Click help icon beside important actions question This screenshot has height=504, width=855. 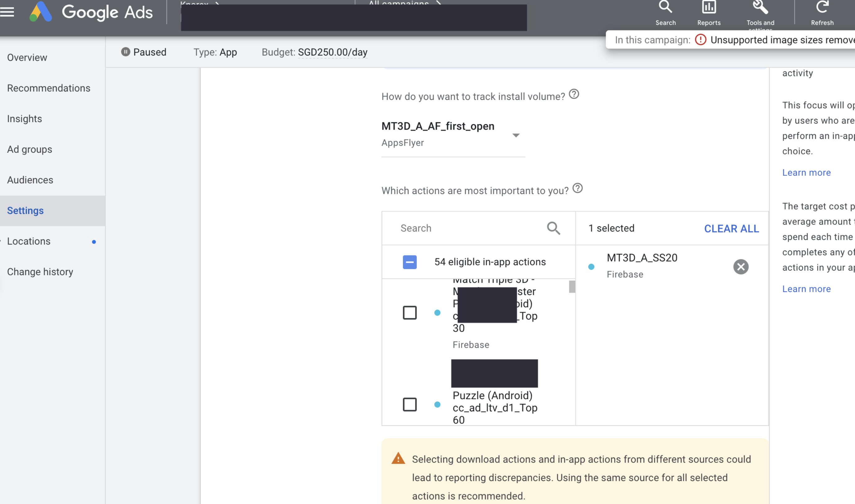pos(577,188)
